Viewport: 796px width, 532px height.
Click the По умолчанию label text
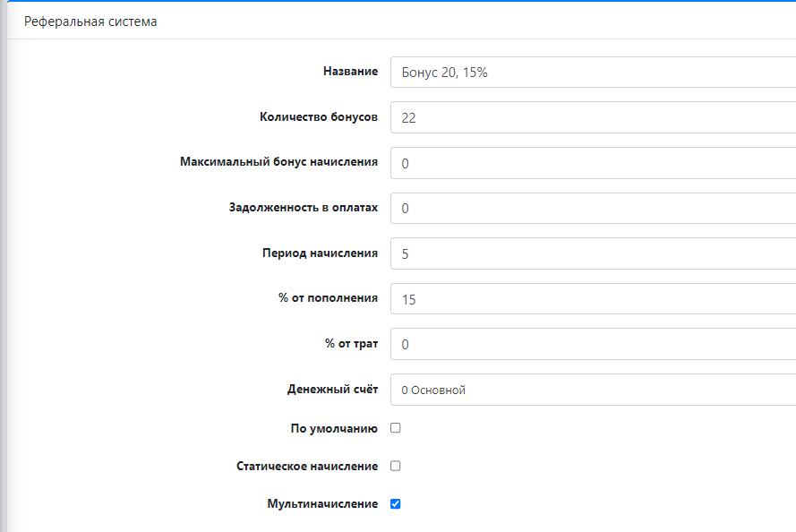click(x=334, y=429)
